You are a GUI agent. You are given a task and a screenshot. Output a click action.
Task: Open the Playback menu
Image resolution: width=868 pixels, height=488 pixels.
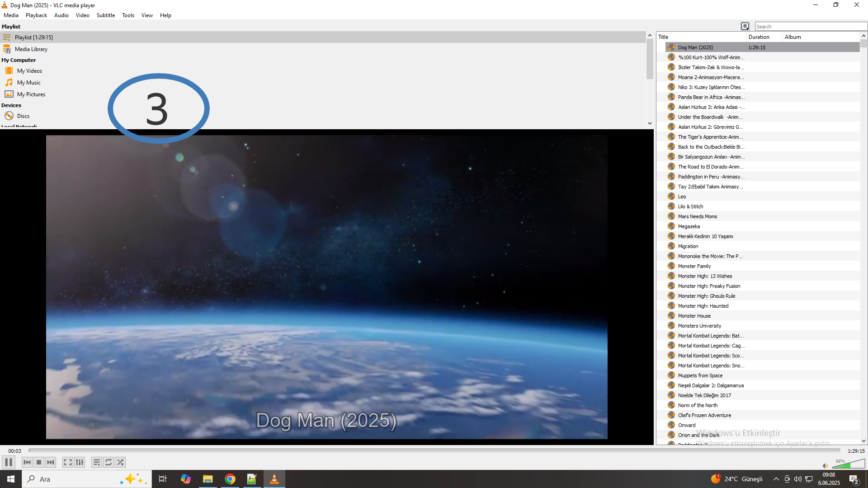36,15
